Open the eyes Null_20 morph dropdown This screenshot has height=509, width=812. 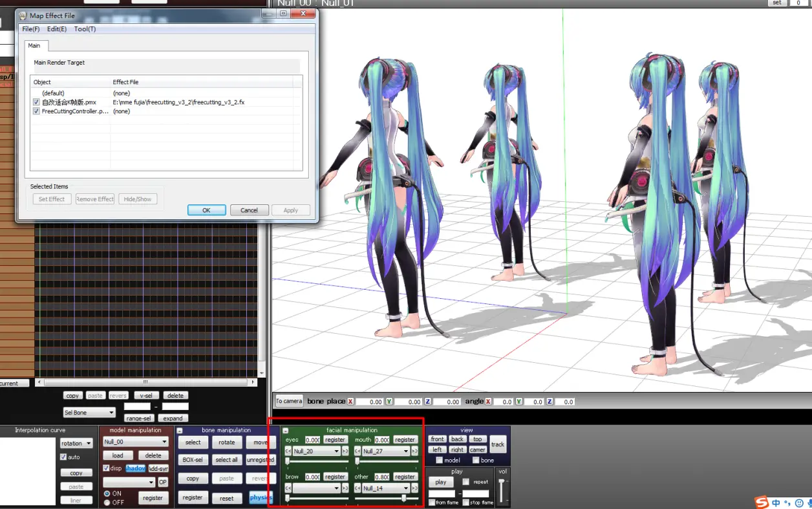[x=317, y=451]
